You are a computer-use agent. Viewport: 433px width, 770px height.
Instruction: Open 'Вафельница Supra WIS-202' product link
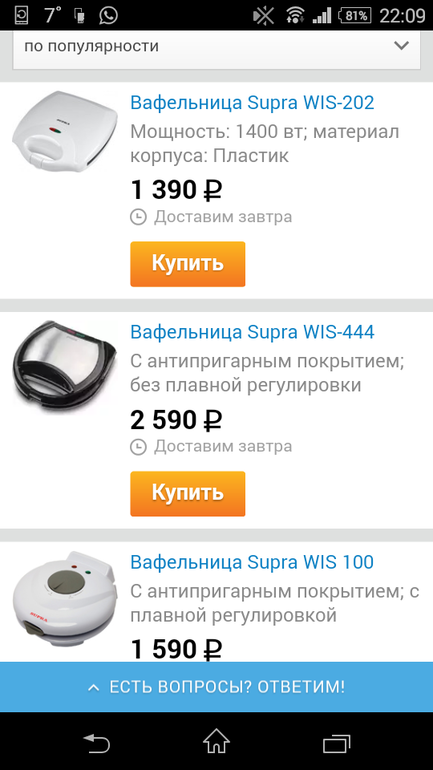click(252, 103)
